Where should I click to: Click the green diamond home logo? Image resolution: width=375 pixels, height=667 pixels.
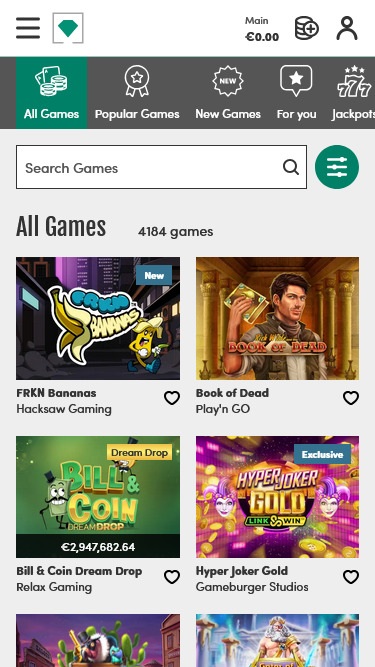click(x=68, y=28)
